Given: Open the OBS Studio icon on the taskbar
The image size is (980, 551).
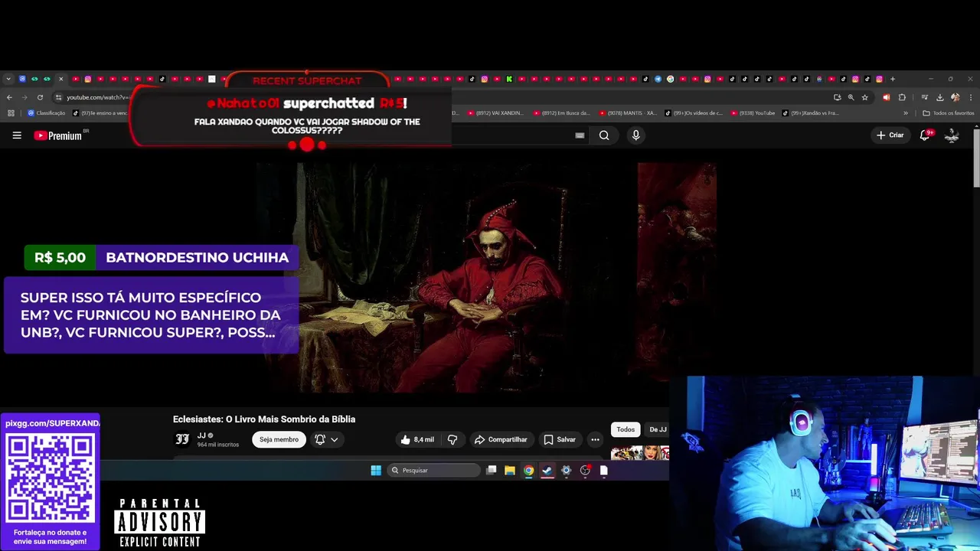Looking at the screenshot, I should [585, 471].
